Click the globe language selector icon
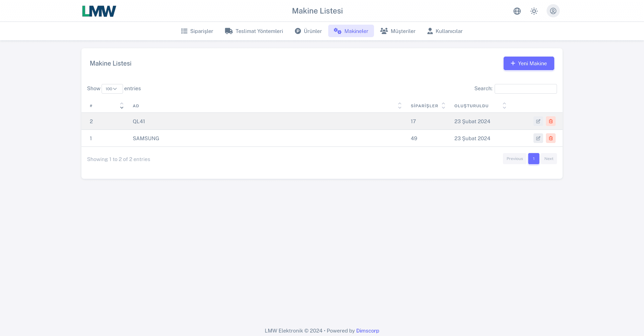 click(517, 11)
